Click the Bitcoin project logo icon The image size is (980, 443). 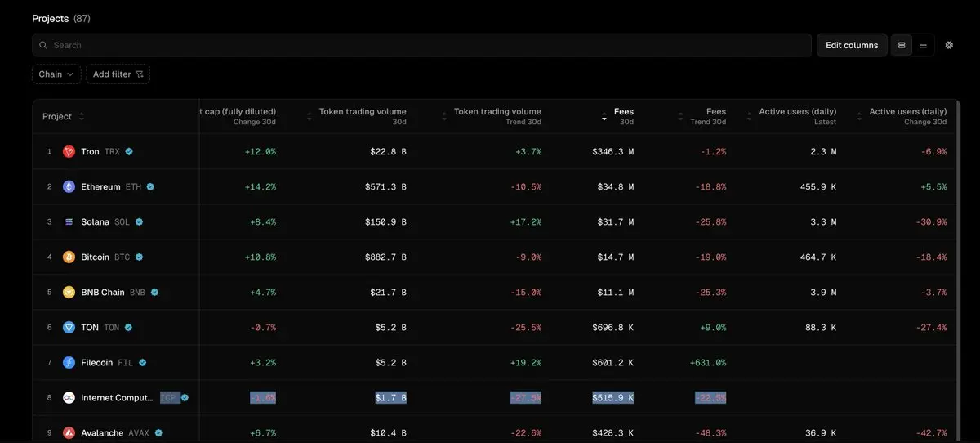pos(69,257)
